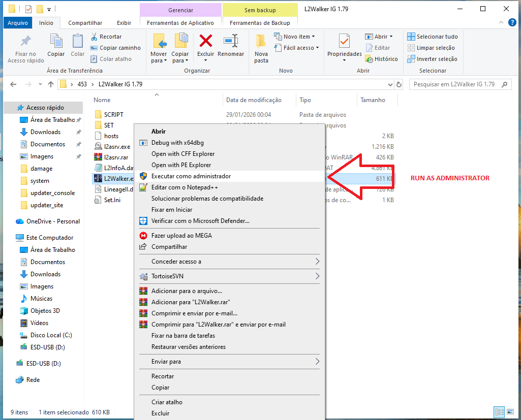This screenshot has height=420, width=521.
Task: Switch to the Compartilhar tab
Action: (85, 23)
